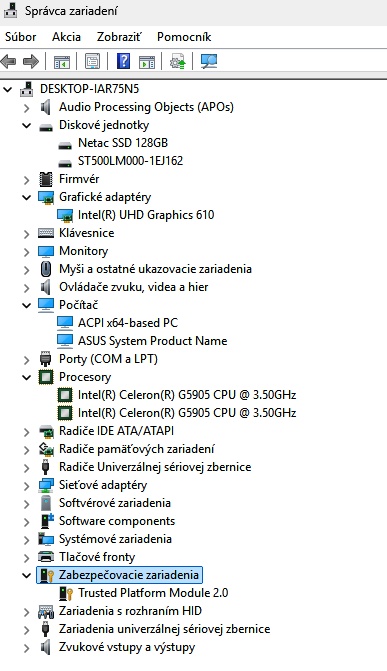Image resolution: width=387 pixels, height=671 pixels.
Task: Click Správca zariadení title bar icon
Action: [10, 10]
